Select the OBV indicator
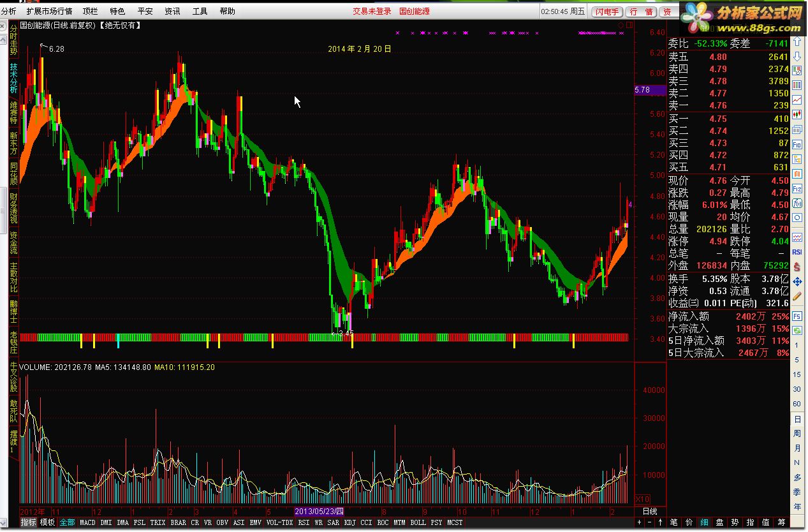808x532 pixels. coord(222,522)
